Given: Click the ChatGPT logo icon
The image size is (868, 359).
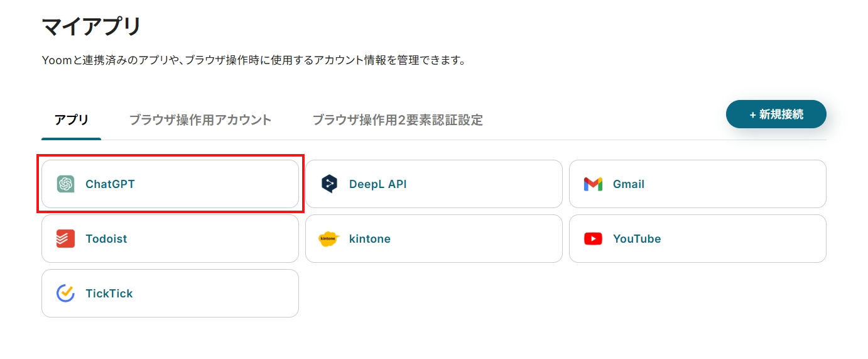Looking at the screenshot, I should 65,184.
